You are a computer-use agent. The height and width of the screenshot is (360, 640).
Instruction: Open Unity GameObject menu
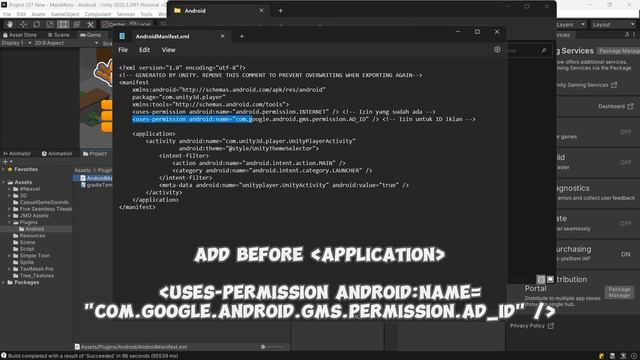[65, 14]
